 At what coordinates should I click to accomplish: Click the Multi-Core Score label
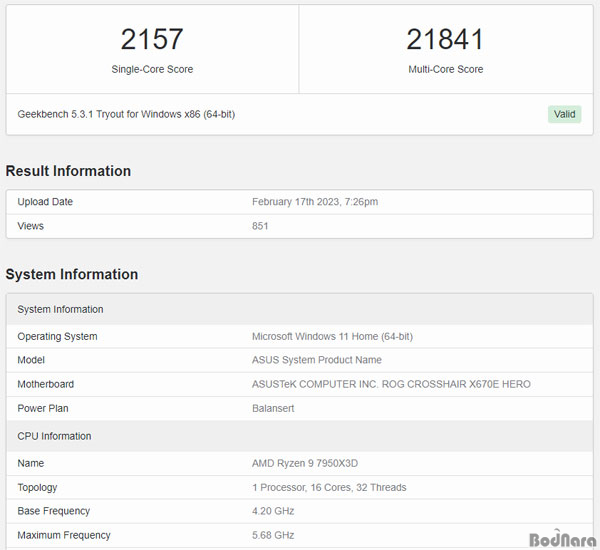coord(445,69)
